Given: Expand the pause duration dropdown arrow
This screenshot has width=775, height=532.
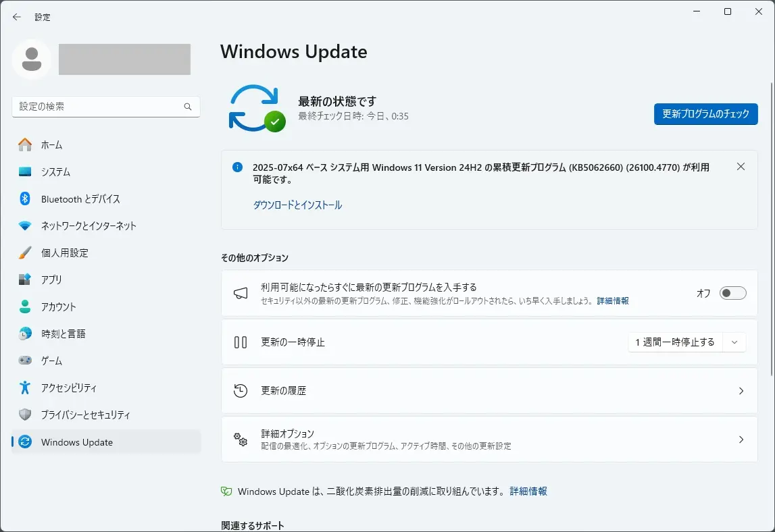Looking at the screenshot, I should [734, 342].
